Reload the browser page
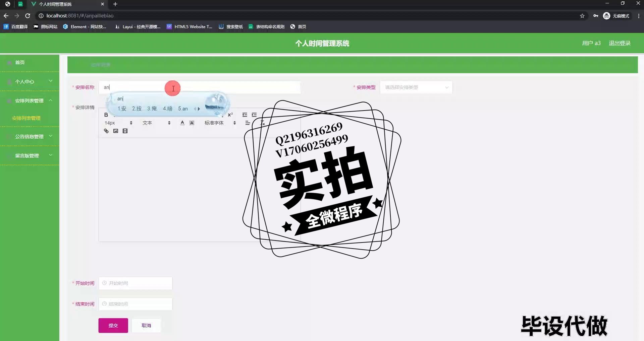This screenshot has height=341, width=644. (x=28, y=16)
